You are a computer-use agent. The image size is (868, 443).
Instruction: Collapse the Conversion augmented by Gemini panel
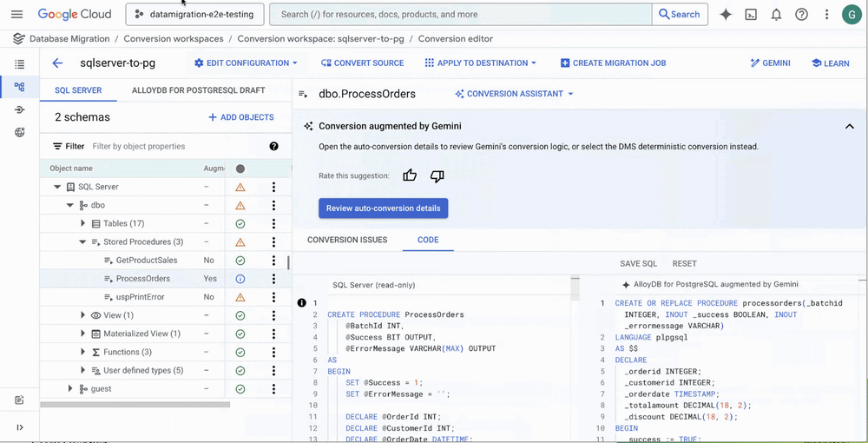point(849,126)
